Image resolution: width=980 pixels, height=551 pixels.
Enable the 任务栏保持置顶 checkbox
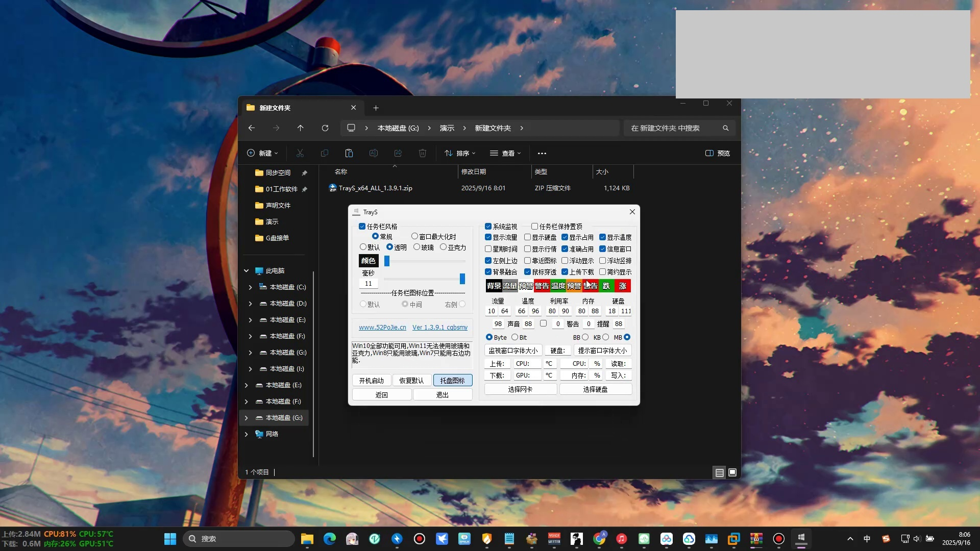tap(535, 227)
